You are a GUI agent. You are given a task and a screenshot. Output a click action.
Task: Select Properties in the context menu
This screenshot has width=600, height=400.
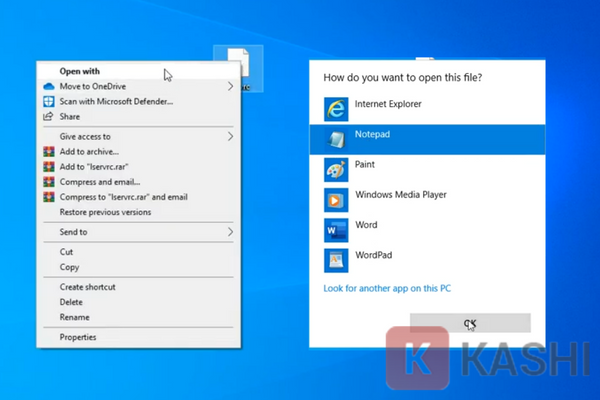78,337
